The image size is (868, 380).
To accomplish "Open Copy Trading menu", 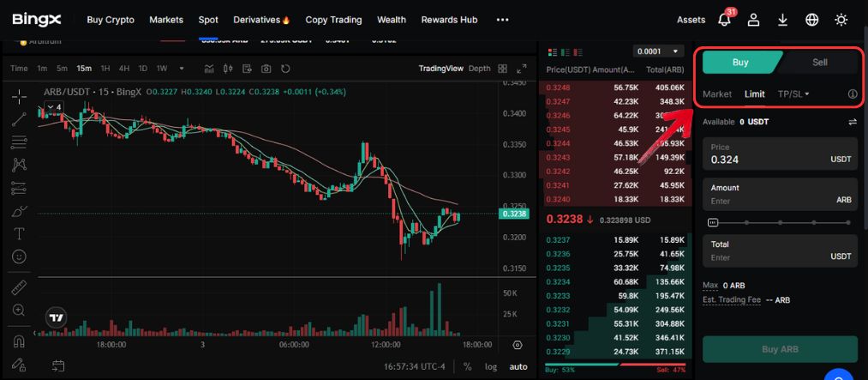I will (334, 20).
